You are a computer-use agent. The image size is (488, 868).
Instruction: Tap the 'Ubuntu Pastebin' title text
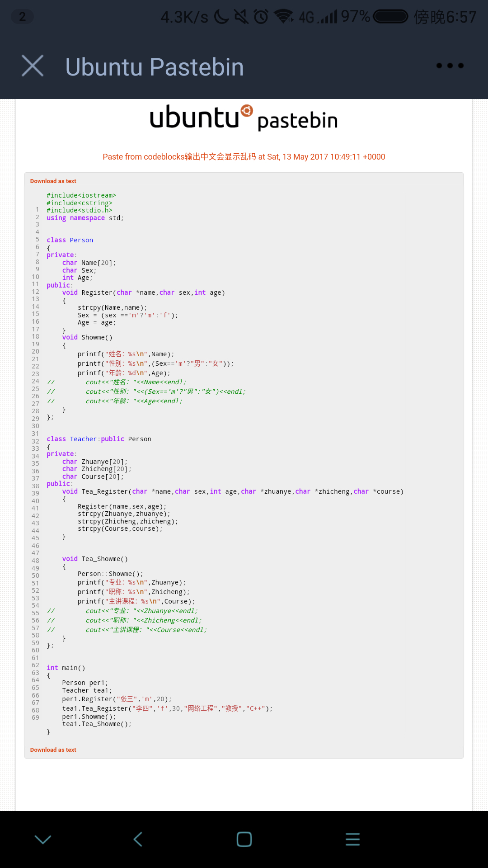(155, 67)
